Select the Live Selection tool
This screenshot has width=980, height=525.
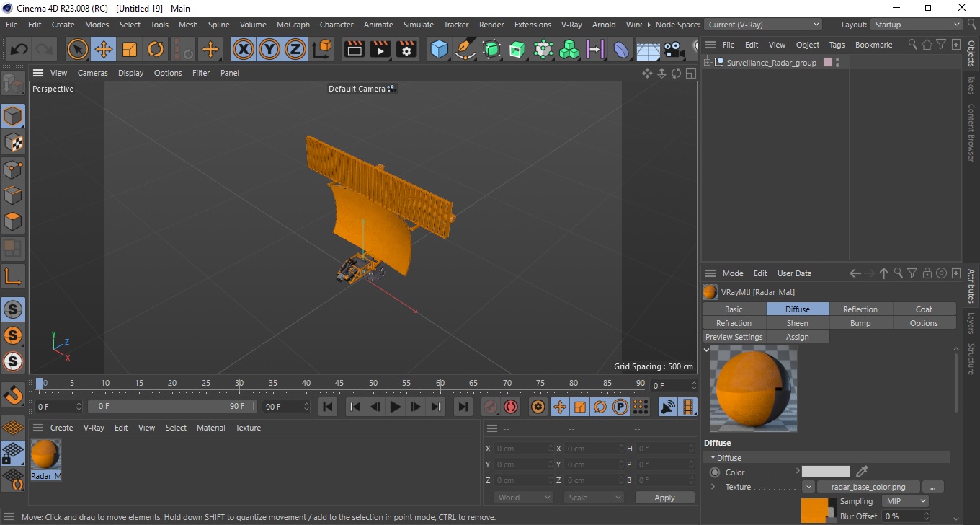77,50
